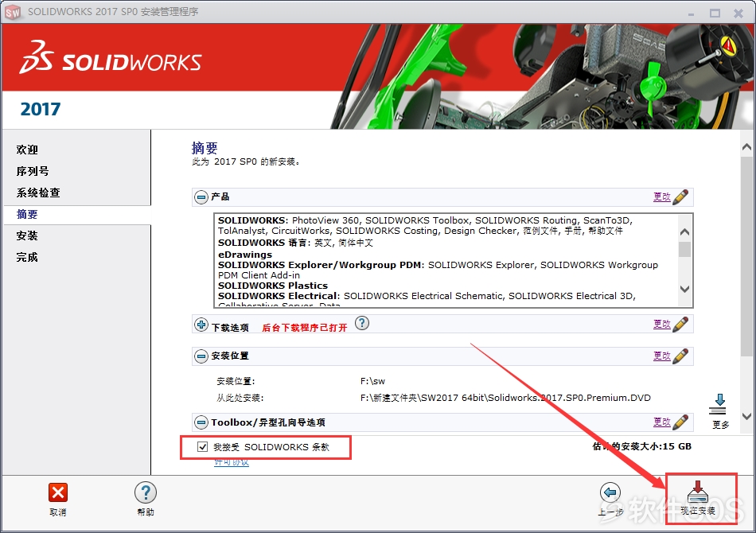
Task: Select 摘要 step in sidebar
Action: coord(27,215)
